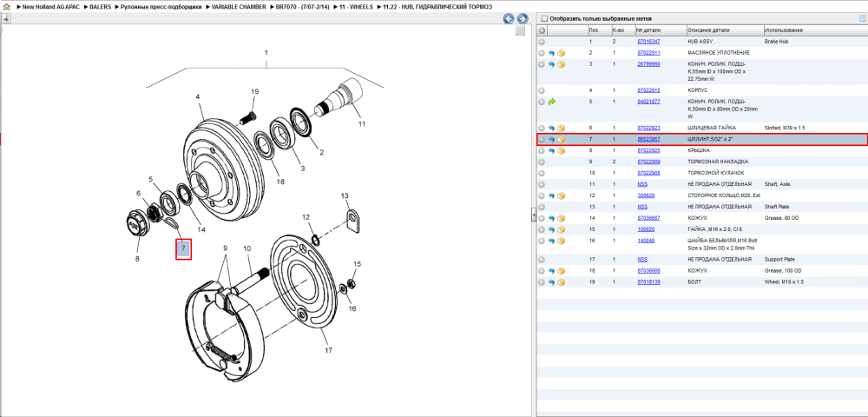Click box icon for ШПЛИНТ row
Screen dimensions: 868x417
pyautogui.click(x=561, y=140)
